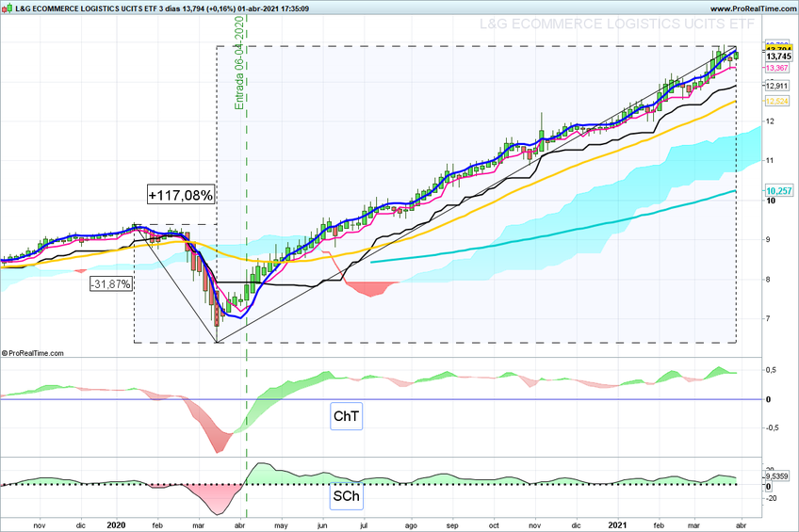Click the 12 price level on axis
This screenshot has height=532, width=799.
(x=770, y=121)
